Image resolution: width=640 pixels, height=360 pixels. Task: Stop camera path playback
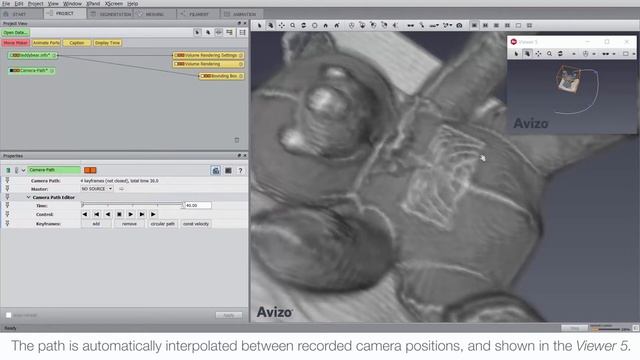click(119, 214)
